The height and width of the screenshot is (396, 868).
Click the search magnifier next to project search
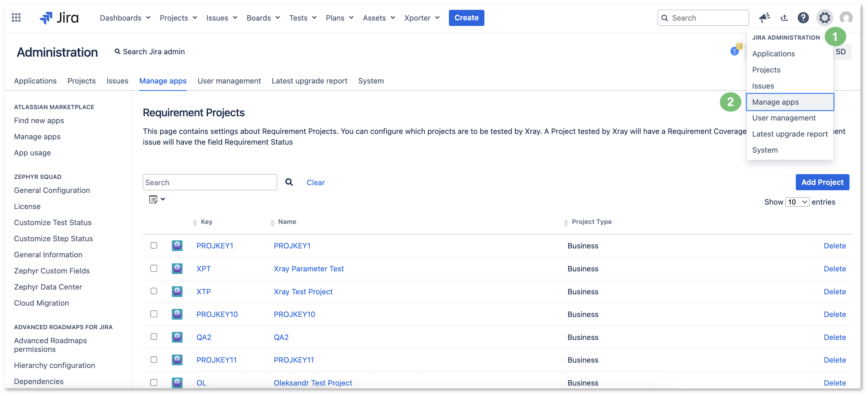tap(289, 182)
